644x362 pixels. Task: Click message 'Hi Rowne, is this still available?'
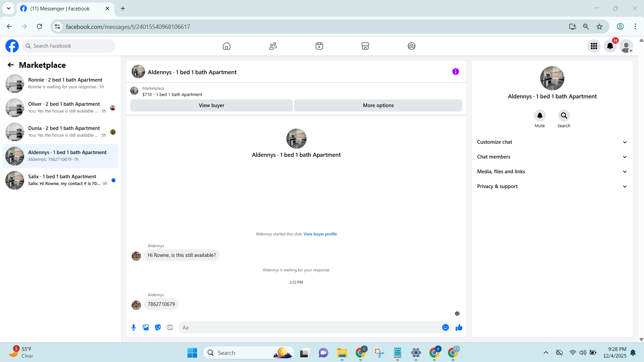[x=182, y=255]
